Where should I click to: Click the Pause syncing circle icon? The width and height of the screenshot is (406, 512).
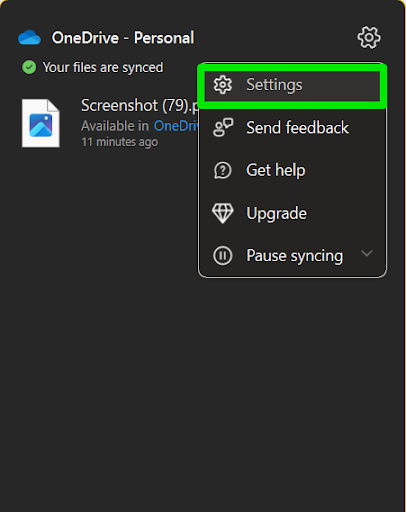coord(222,256)
